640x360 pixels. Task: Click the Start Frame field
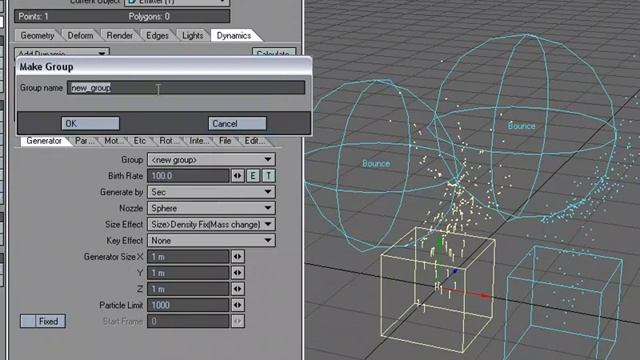[188, 321]
